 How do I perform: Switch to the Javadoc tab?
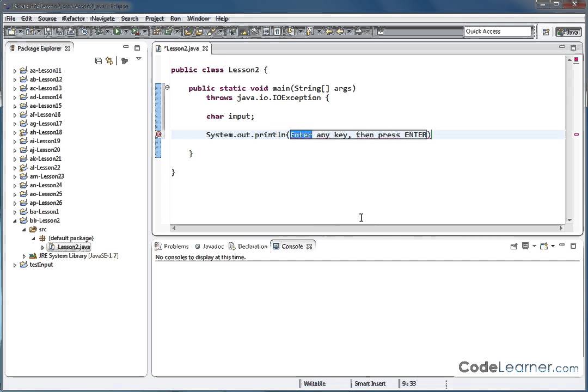209,247
